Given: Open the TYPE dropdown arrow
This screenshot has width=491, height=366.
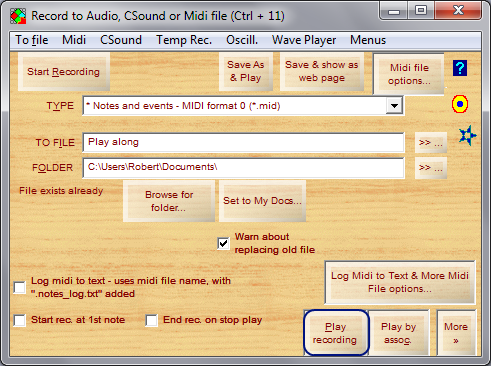Looking at the screenshot, I should [x=394, y=106].
